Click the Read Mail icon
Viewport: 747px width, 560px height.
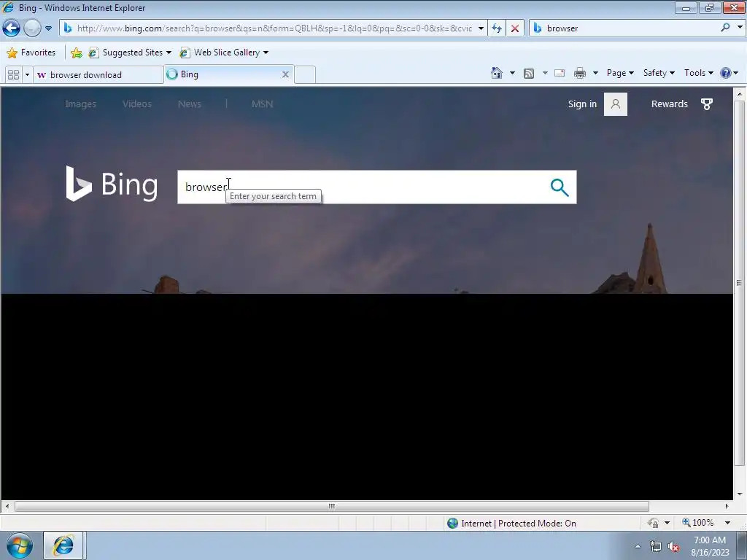point(560,73)
